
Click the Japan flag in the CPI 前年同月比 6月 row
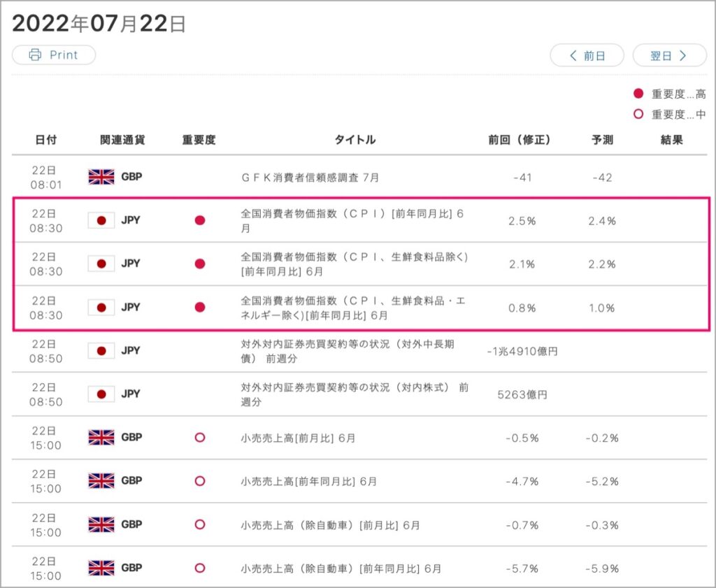(101, 220)
